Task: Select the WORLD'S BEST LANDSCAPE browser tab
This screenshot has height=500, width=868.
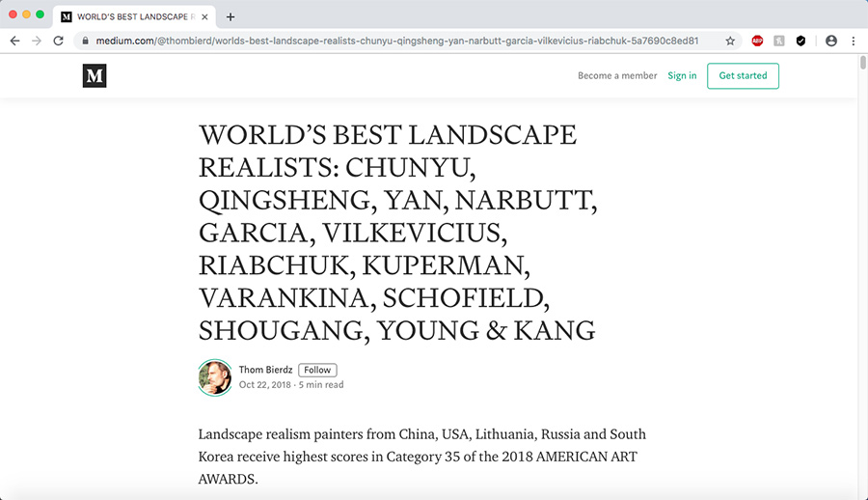Action: (x=136, y=16)
